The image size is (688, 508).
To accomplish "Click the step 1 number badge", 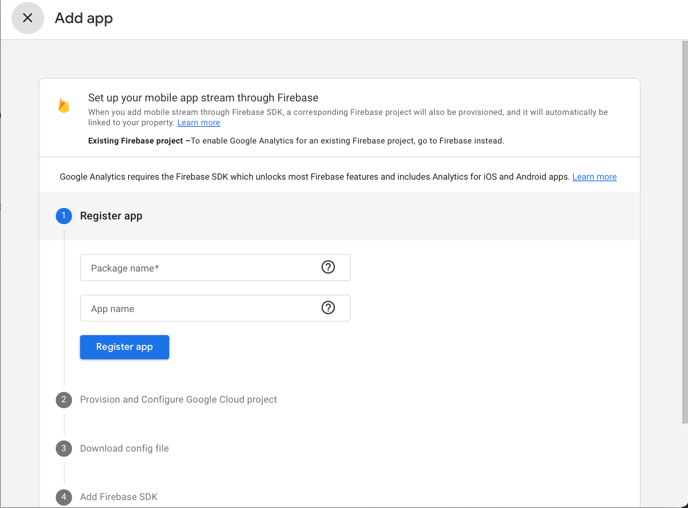I will click(64, 216).
